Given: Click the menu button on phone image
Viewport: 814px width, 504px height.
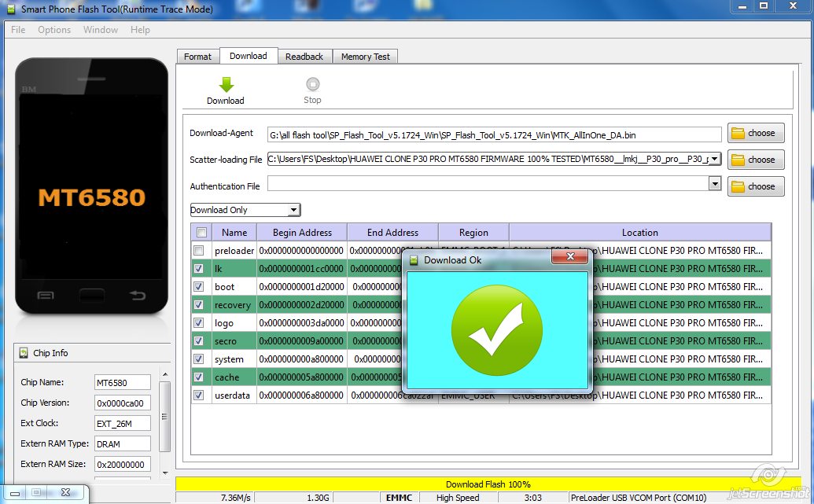Looking at the screenshot, I should [45, 296].
